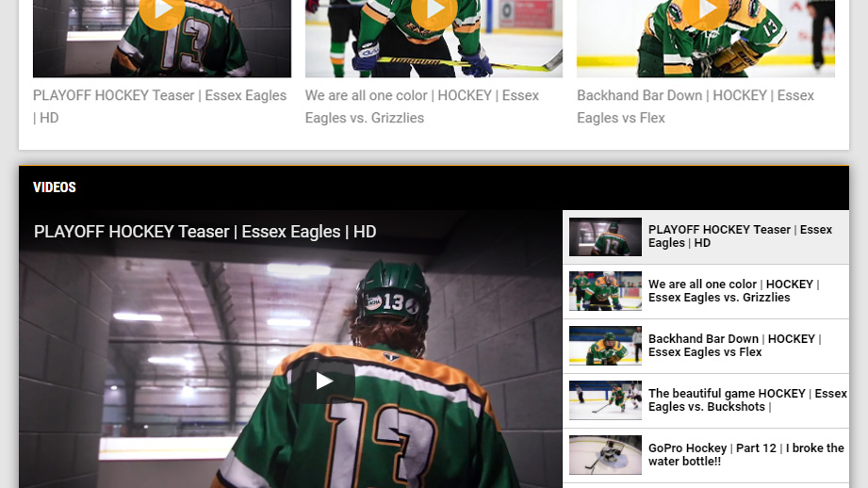Choose Backhand Bar Down thumbnail in the playlist
Image resolution: width=868 pixels, height=488 pixels.
pos(605,347)
